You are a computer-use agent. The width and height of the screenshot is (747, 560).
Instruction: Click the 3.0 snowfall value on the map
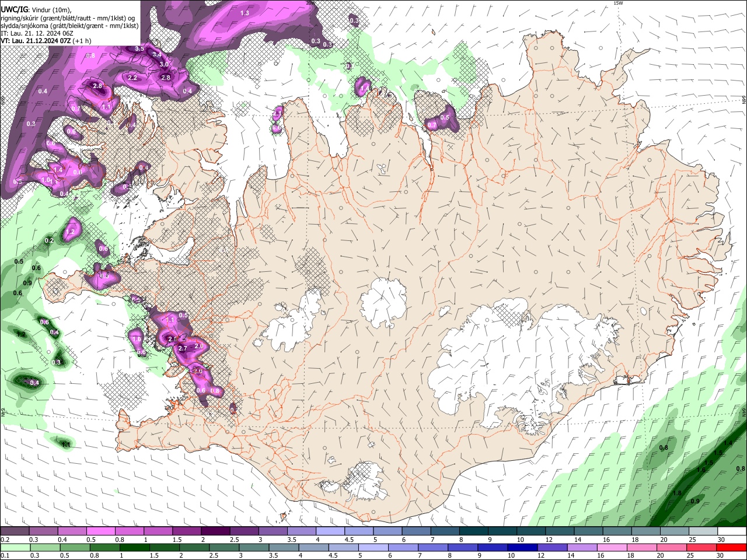(164, 64)
